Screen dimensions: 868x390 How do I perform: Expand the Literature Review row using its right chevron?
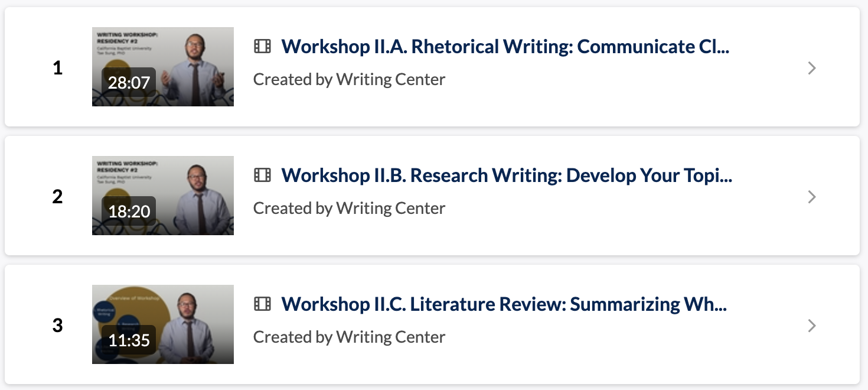tap(812, 326)
